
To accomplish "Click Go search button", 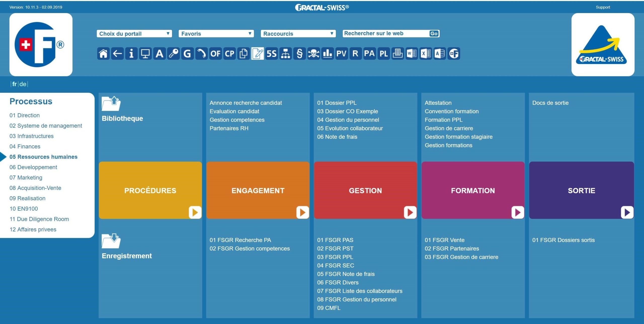I will (434, 34).
